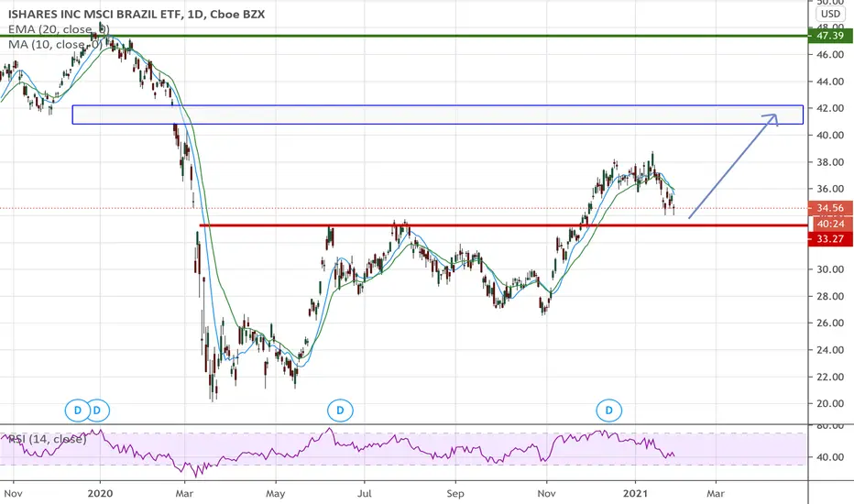Image resolution: width=854 pixels, height=504 pixels.
Task: Click the 46.00 price scale value
Action: click(x=830, y=54)
